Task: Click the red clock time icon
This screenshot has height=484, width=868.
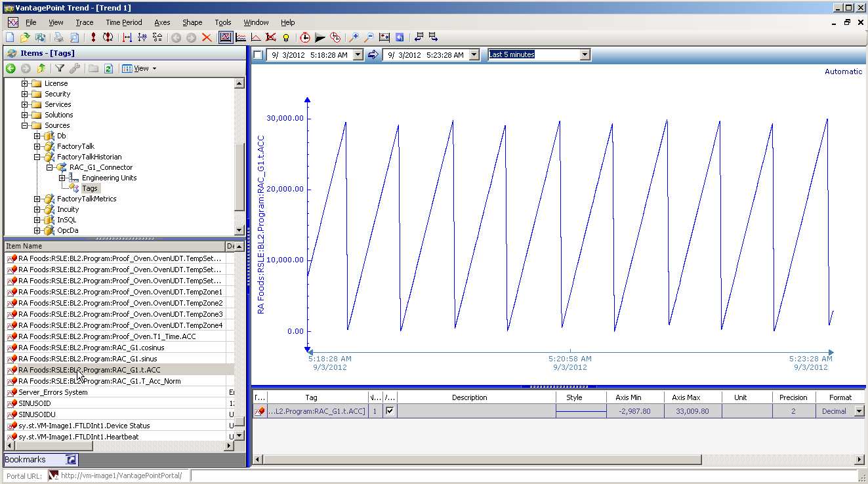Action: click(304, 37)
